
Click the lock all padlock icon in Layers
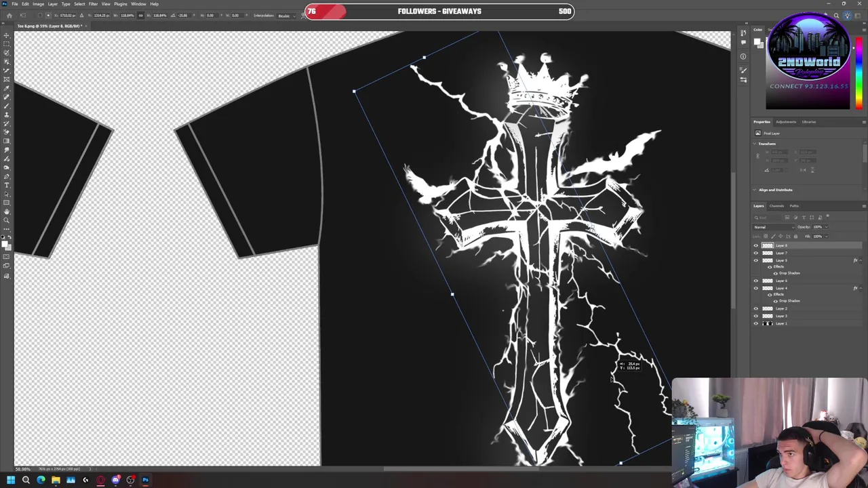795,237
